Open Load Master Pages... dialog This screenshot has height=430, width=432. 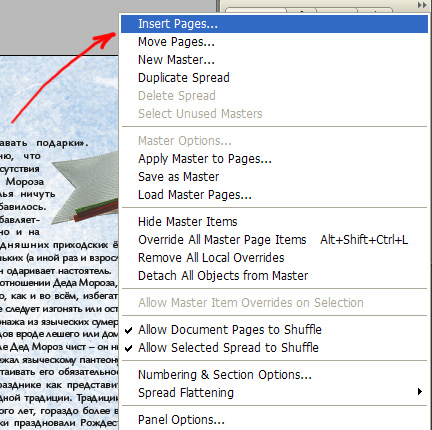(274, 195)
